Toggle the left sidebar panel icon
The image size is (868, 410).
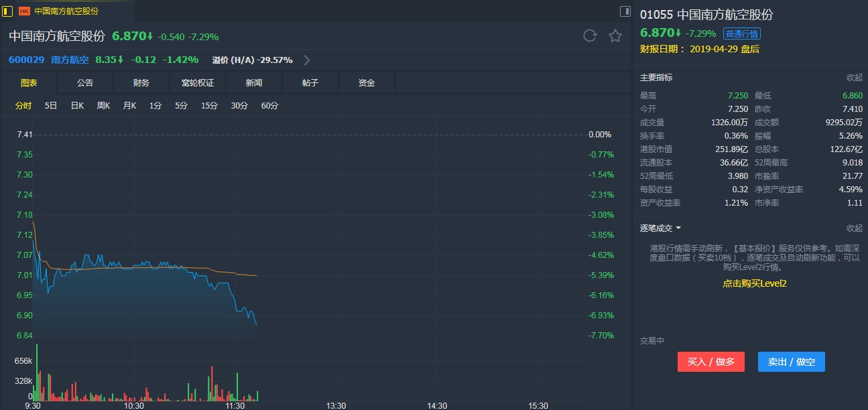[x=8, y=11]
